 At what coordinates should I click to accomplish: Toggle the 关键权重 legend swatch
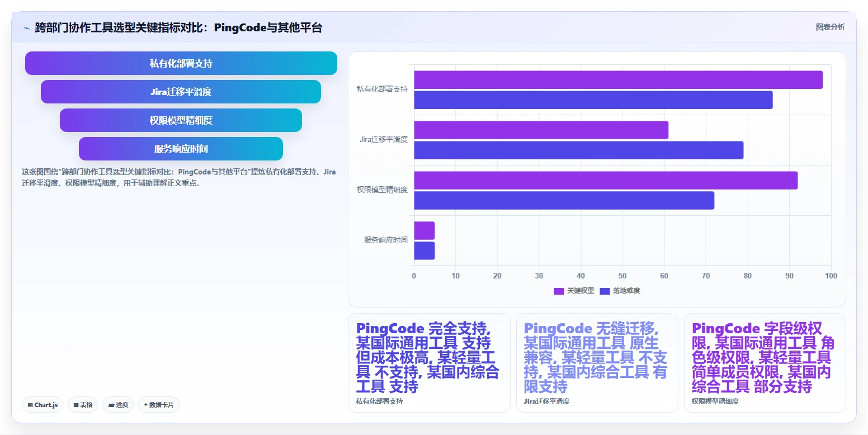click(559, 291)
